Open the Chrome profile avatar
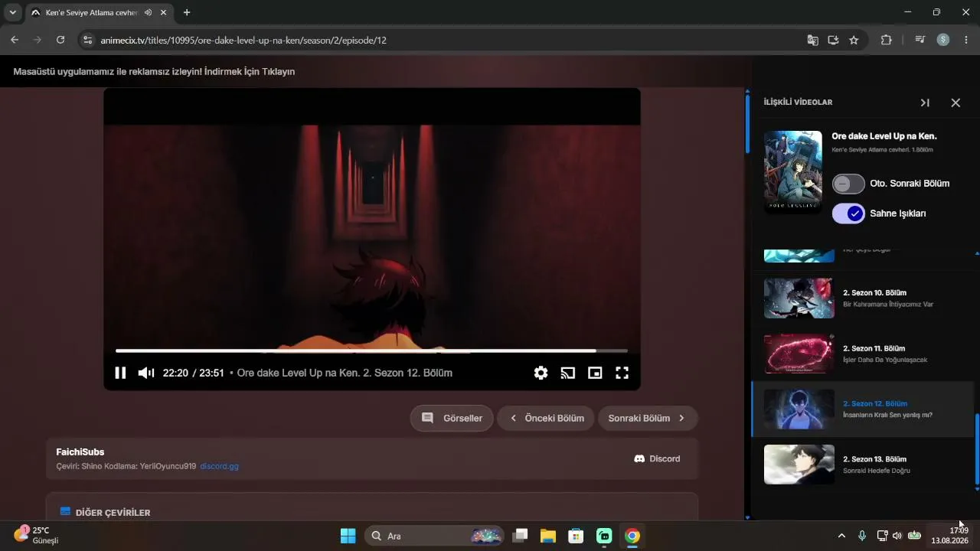The width and height of the screenshot is (980, 551). pos(943,40)
